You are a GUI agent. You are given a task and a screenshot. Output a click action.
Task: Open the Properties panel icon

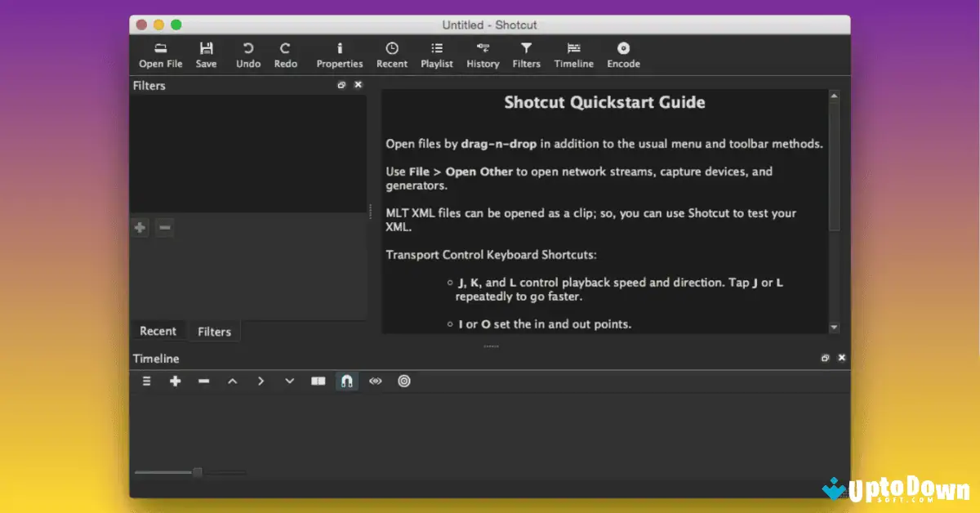tap(340, 54)
